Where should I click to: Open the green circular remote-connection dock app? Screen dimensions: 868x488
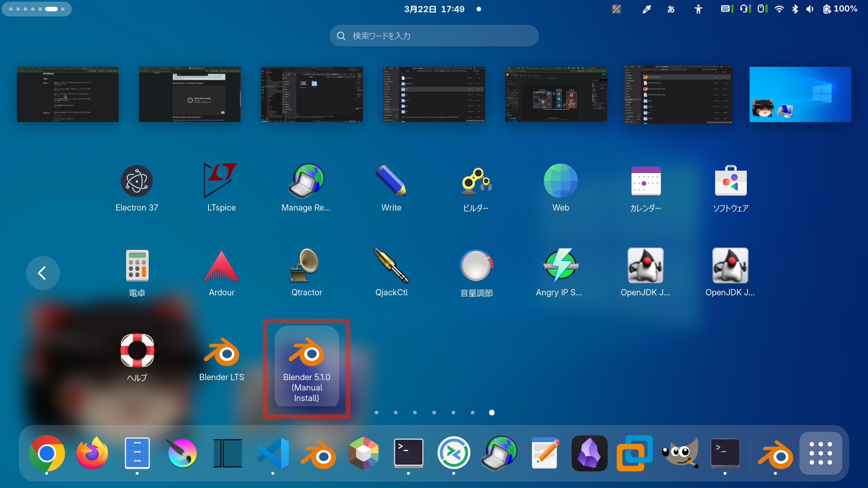pos(454,453)
